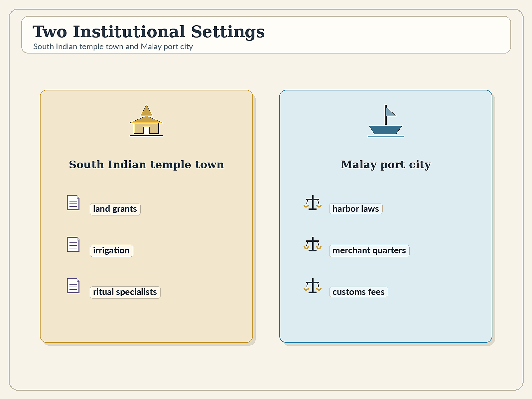Click the sailboat icon
532x399 pixels.
click(386, 121)
